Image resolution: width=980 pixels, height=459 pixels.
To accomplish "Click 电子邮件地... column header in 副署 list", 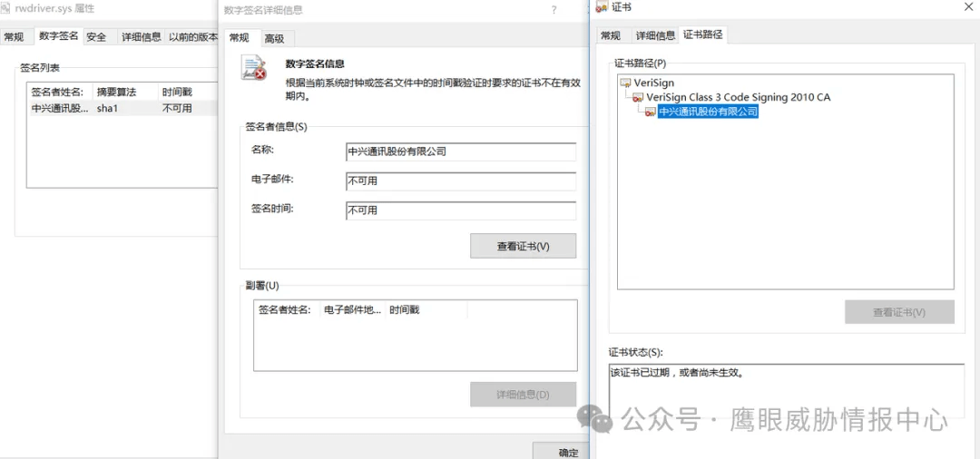I will click(353, 309).
